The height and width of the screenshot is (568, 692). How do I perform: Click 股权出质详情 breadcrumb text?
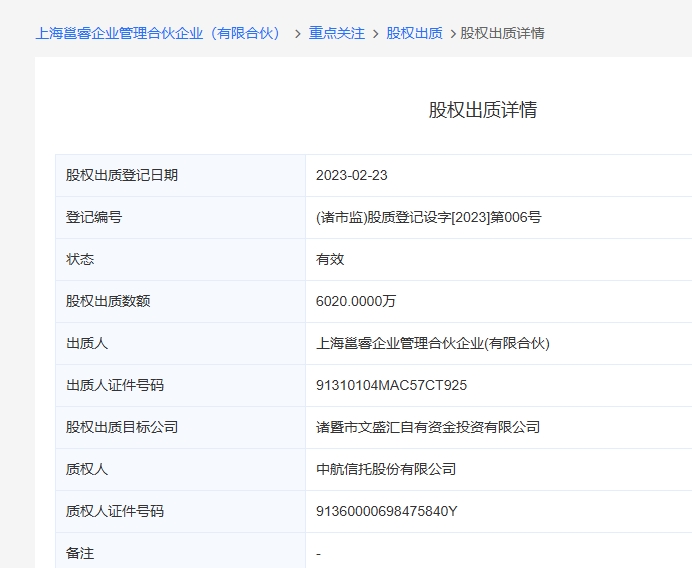point(503,33)
